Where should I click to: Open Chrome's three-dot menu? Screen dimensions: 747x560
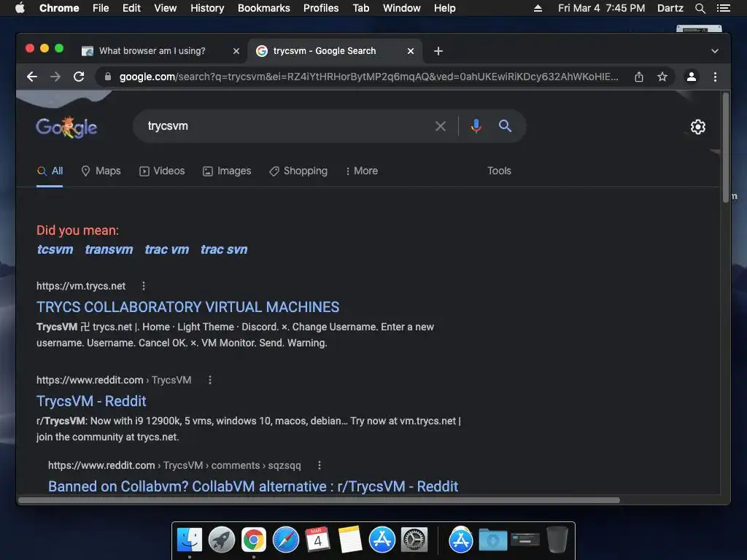pyautogui.click(x=715, y=77)
